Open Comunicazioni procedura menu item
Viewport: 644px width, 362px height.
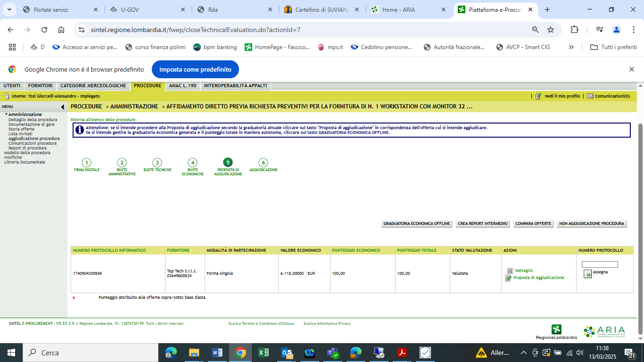[33, 143]
